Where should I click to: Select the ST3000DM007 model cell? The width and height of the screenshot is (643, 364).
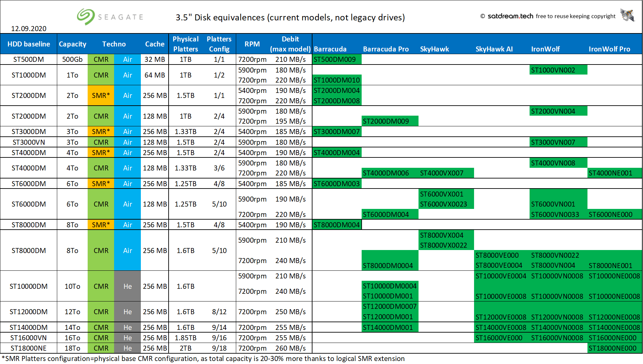pos(337,132)
